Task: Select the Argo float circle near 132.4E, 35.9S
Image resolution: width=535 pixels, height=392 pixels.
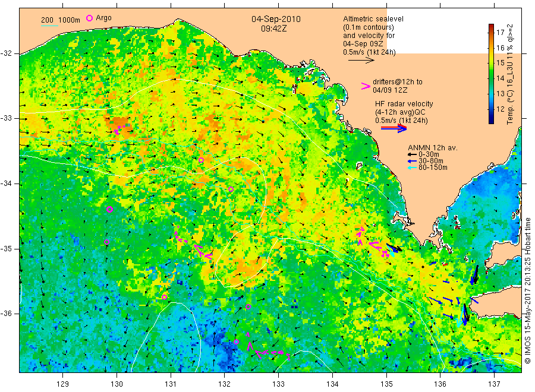Action: click(248, 307)
